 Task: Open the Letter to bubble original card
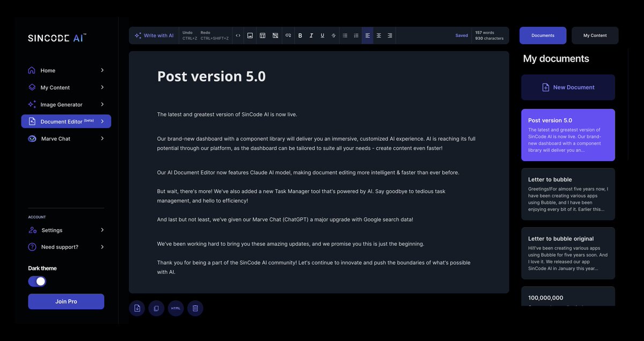pos(568,253)
